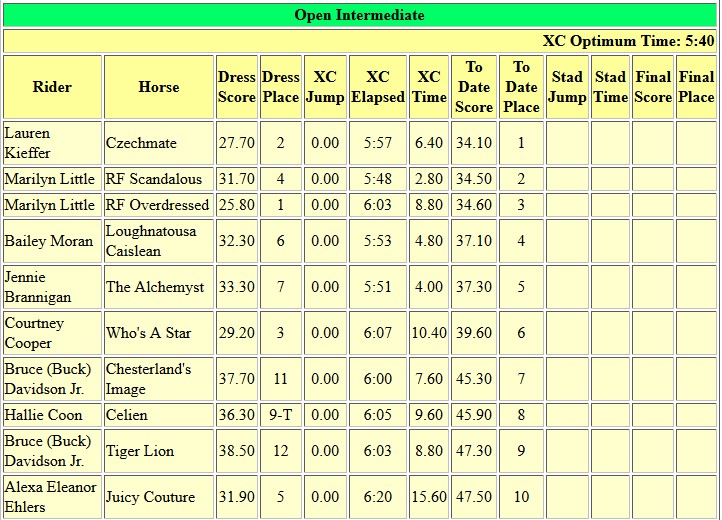The image size is (722, 520).
Task: Click the XC Jump column header
Action: pyautogui.click(x=325, y=87)
